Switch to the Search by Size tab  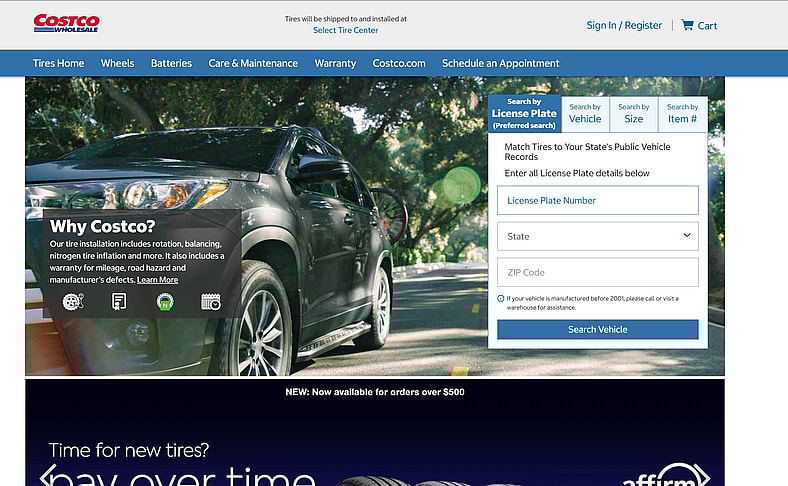[634, 114]
